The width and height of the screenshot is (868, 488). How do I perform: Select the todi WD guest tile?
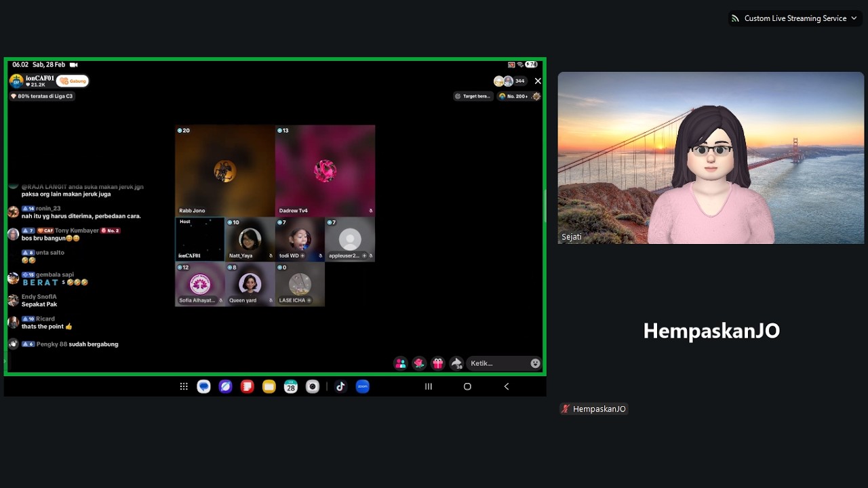coord(300,239)
